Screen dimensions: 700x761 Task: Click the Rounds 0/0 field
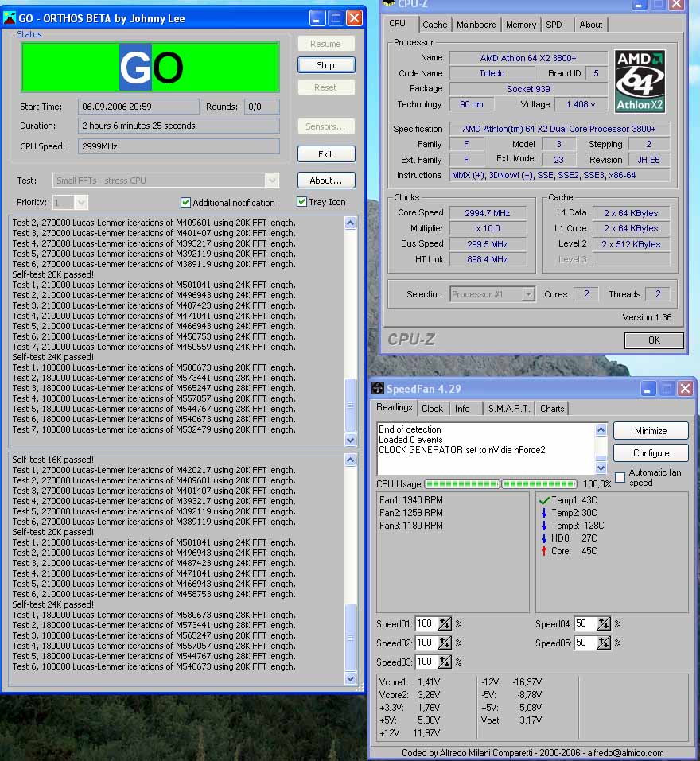click(261, 107)
